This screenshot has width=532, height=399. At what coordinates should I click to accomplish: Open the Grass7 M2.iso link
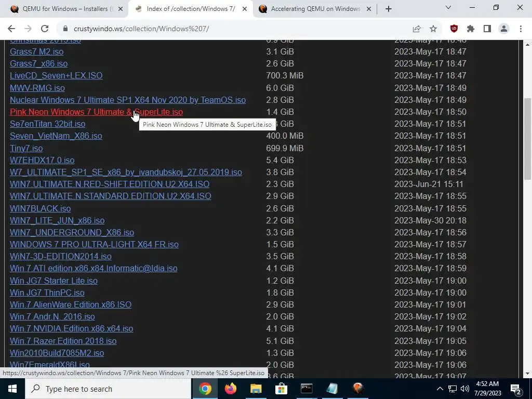pos(37,51)
